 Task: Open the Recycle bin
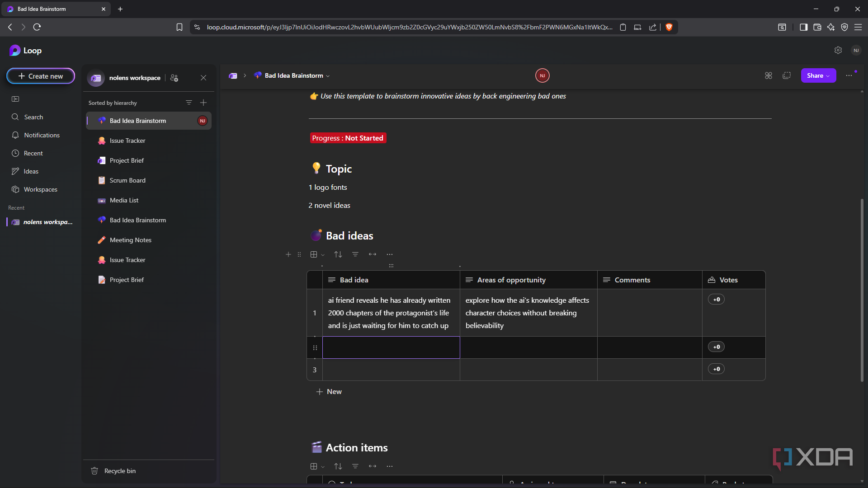click(x=113, y=471)
